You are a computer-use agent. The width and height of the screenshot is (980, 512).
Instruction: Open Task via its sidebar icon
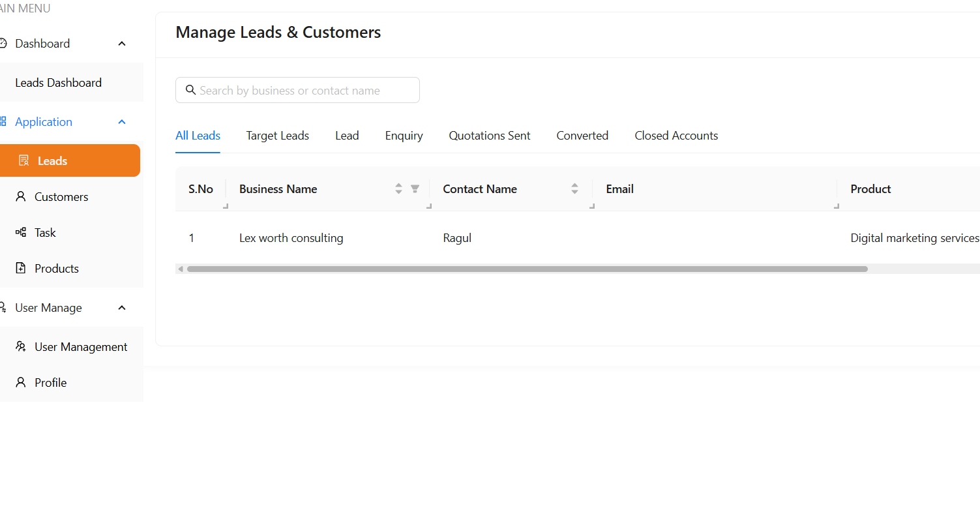click(x=20, y=232)
